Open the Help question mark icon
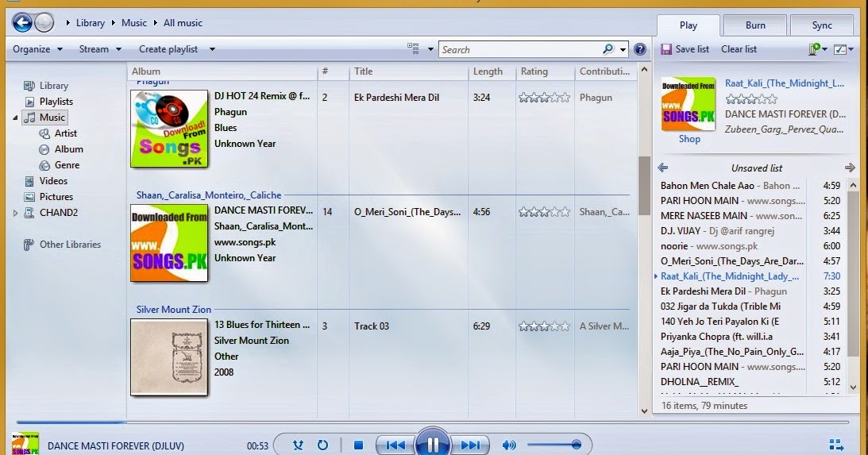This screenshot has height=455, width=868. tap(640, 49)
